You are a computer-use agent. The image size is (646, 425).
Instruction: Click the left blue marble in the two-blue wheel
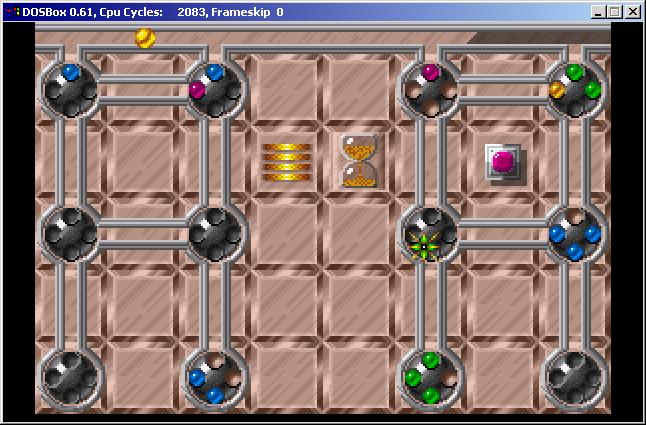[197, 378]
